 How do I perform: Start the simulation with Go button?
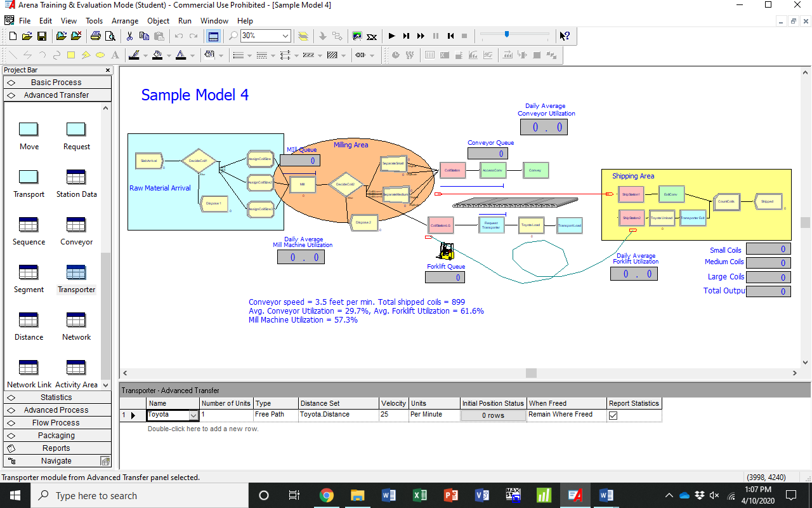tap(391, 36)
